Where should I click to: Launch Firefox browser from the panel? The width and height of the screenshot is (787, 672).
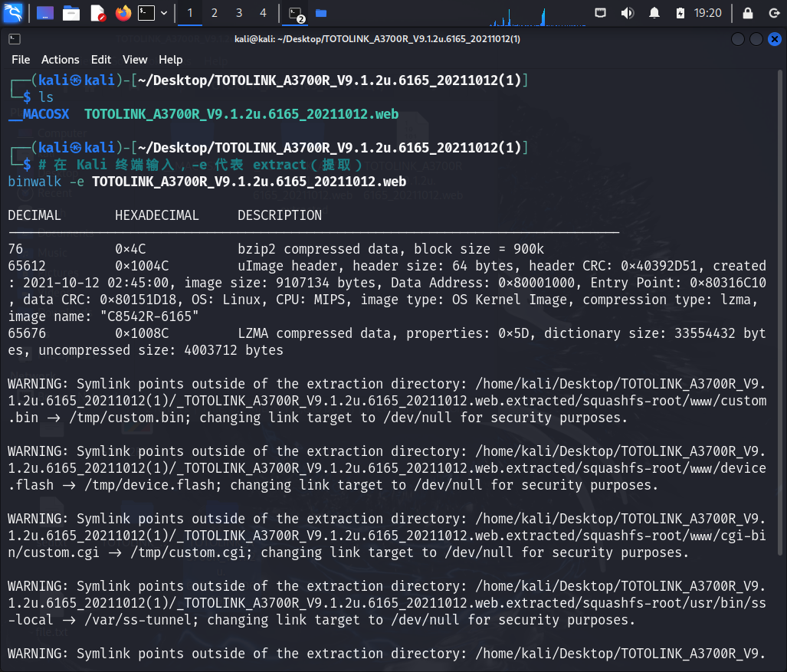click(123, 13)
